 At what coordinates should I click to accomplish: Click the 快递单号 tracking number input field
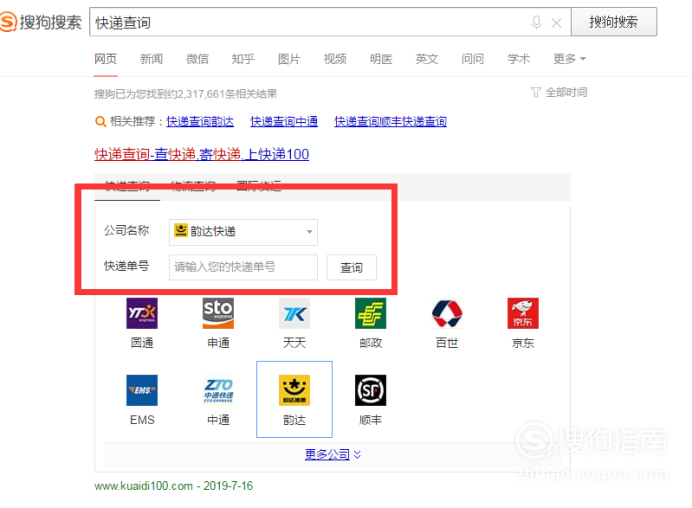[243, 267]
